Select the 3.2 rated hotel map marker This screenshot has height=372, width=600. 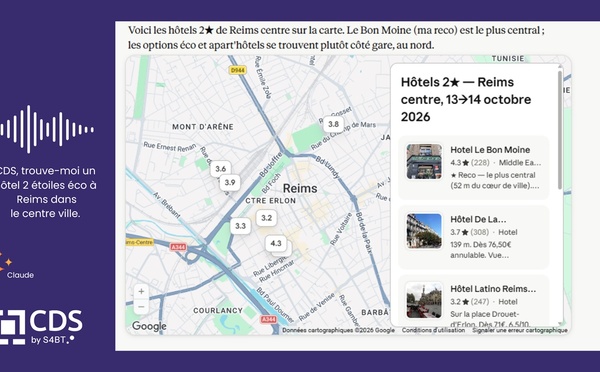[x=266, y=218]
